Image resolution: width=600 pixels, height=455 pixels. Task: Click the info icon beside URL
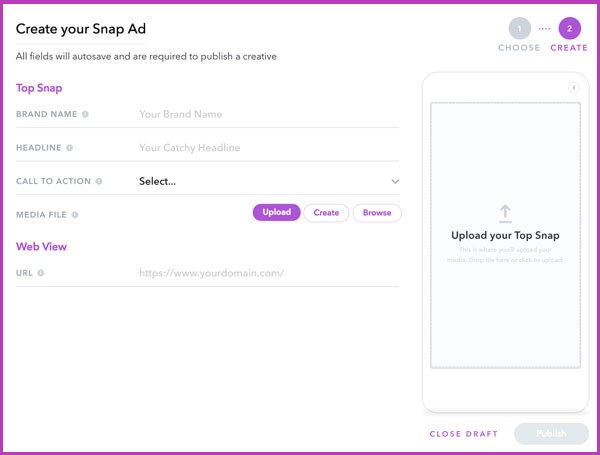41,272
